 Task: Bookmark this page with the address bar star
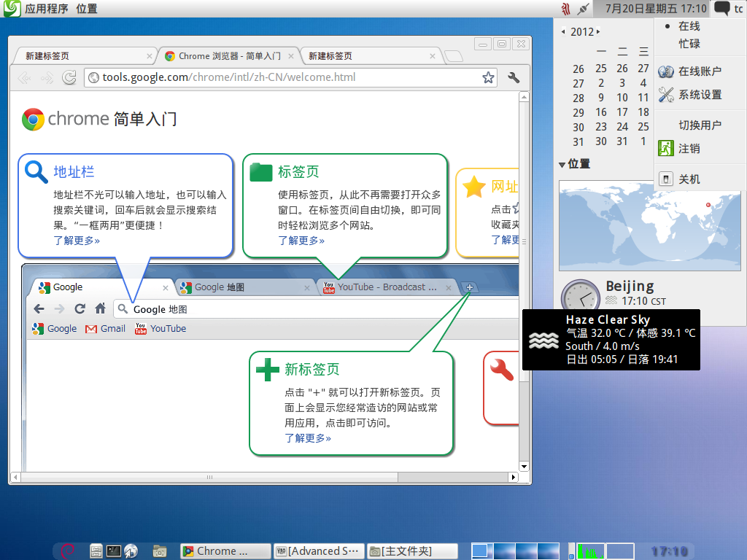[x=488, y=77]
